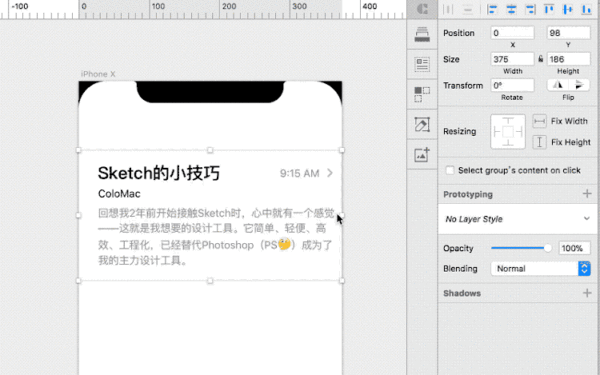The width and height of the screenshot is (600, 375).
Task: Select the iPhone X artboard title
Action: [98, 74]
